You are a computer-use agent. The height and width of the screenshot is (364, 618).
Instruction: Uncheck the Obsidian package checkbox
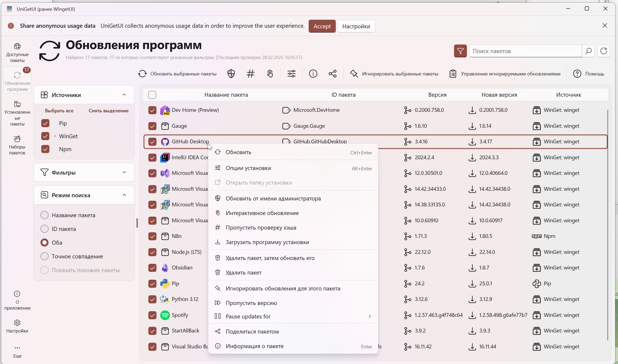pyautogui.click(x=152, y=268)
